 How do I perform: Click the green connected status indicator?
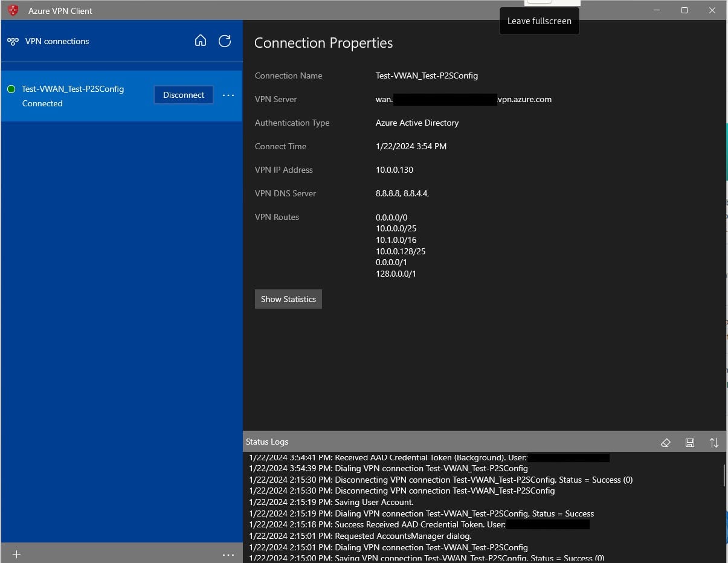pyautogui.click(x=11, y=89)
